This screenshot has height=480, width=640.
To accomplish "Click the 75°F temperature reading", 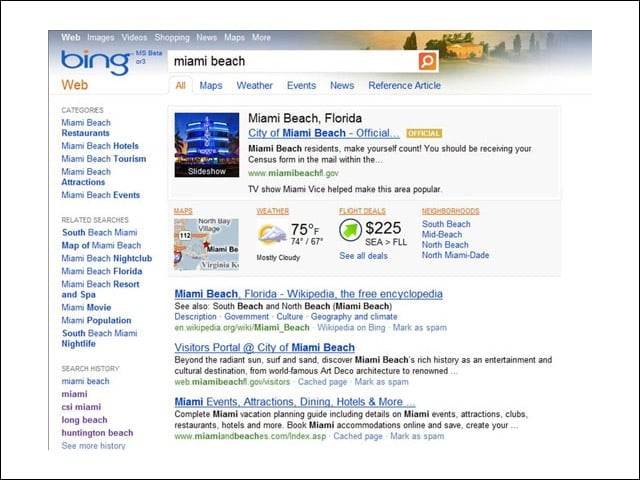I will 305,230.
